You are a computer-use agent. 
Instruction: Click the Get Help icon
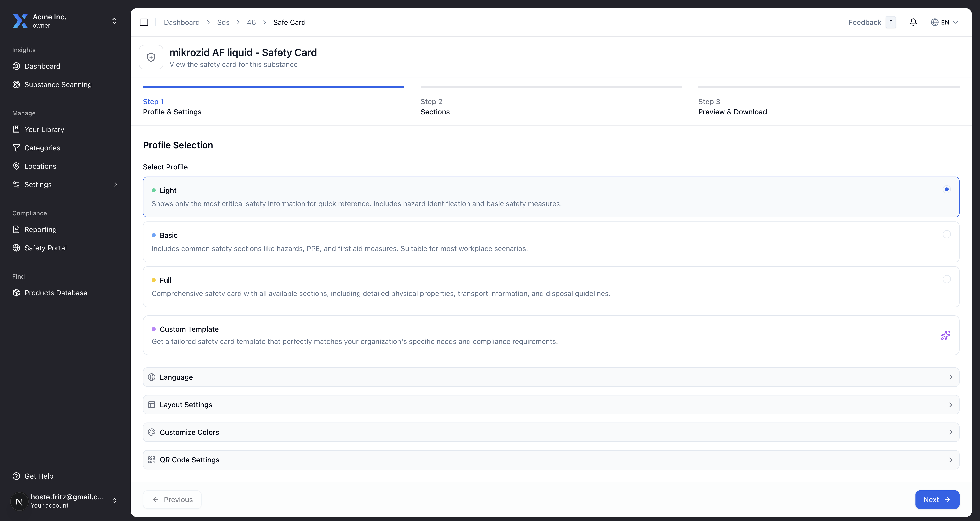click(x=16, y=476)
